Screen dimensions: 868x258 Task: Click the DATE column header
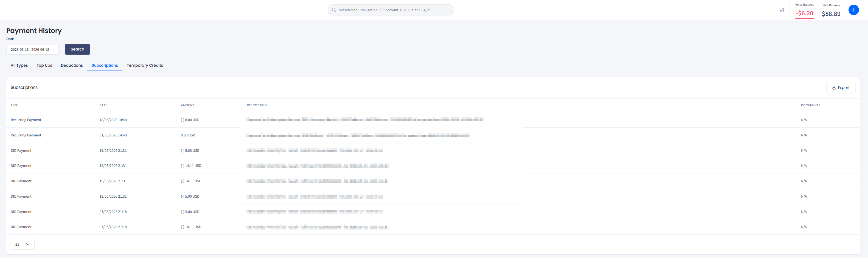pyautogui.click(x=103, y=105)
